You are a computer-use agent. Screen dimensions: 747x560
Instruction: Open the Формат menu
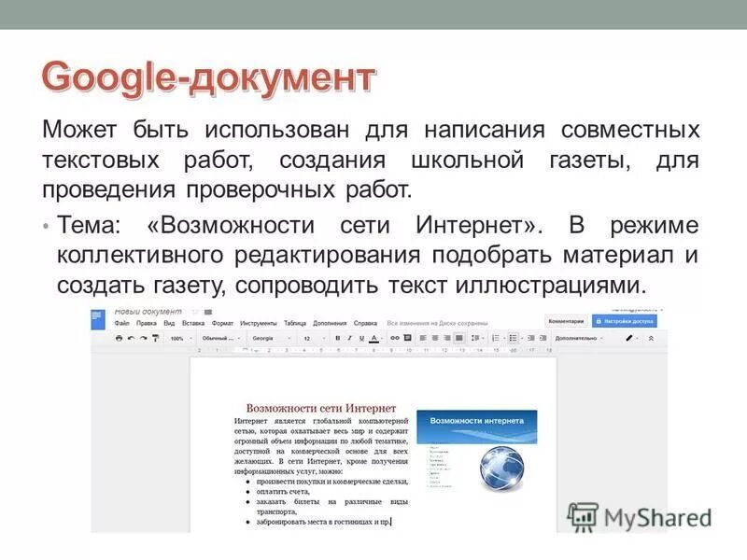222,323
